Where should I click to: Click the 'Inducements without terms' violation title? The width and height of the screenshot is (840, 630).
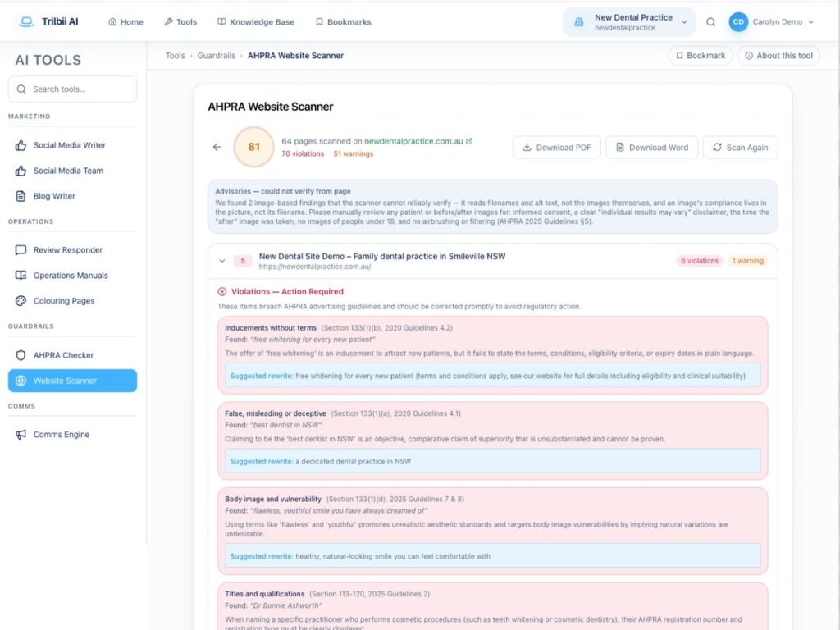pos(271,328)
